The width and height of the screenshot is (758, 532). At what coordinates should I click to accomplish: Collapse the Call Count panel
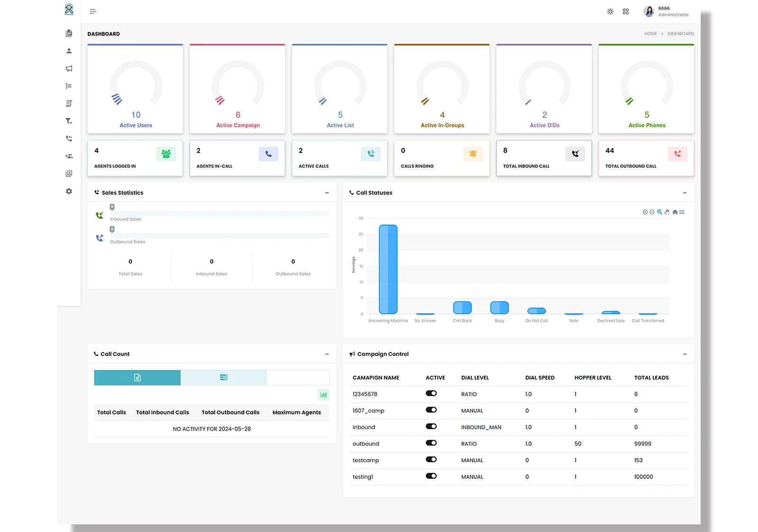[x=326, y=354]
